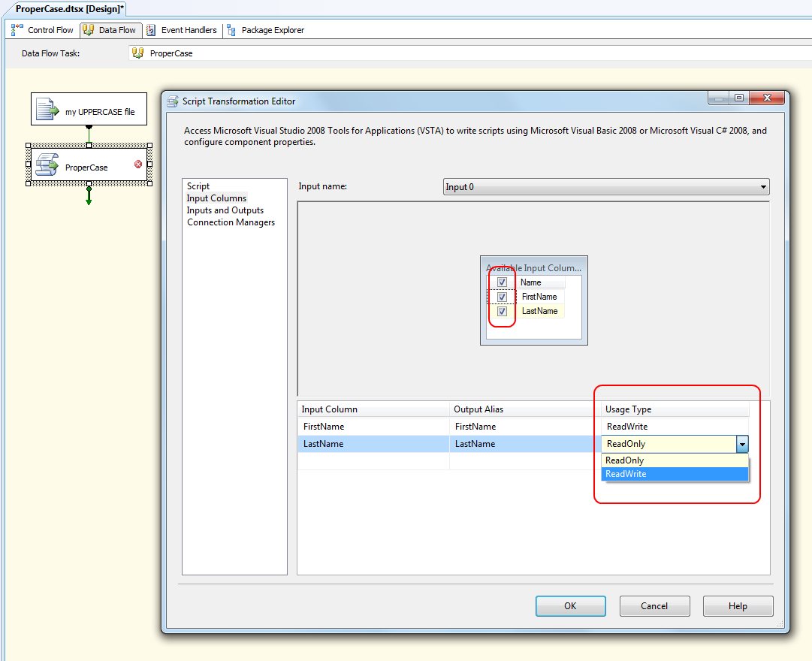
Task: Click OK to confirm the editor
Action: tap(570, 606)
